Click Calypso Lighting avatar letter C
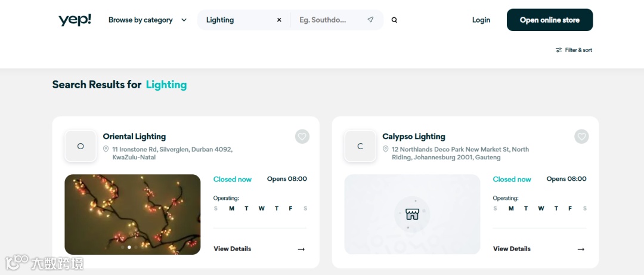 pyautogui.click(x=360, y=146)
